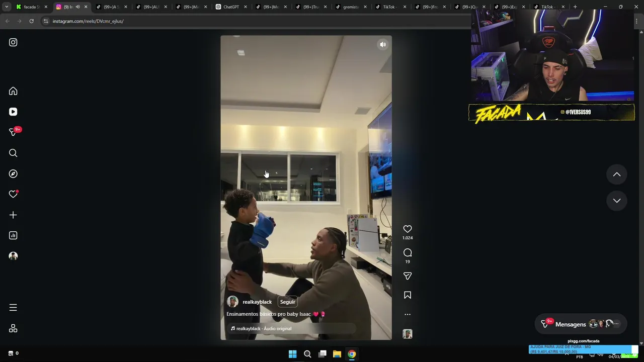
Task: Open Search in Instagram sidebar
Action: pos(13,153)
